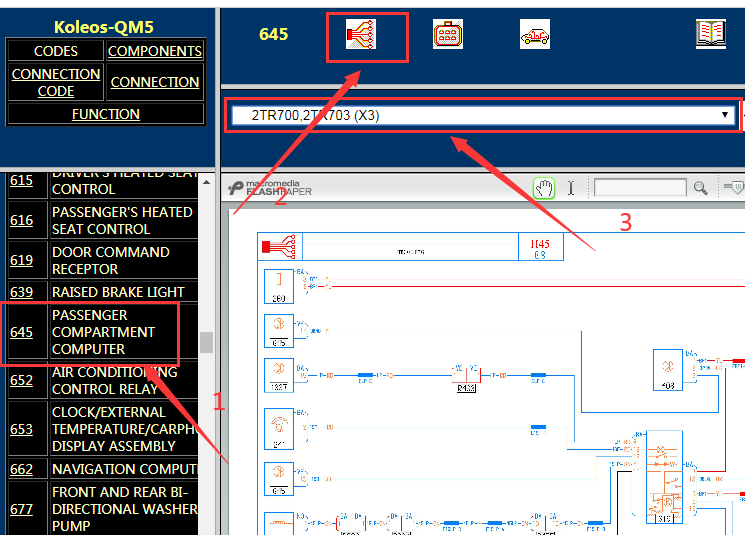Open component code 677
The image size is (745, 535).
coord(21,509)
